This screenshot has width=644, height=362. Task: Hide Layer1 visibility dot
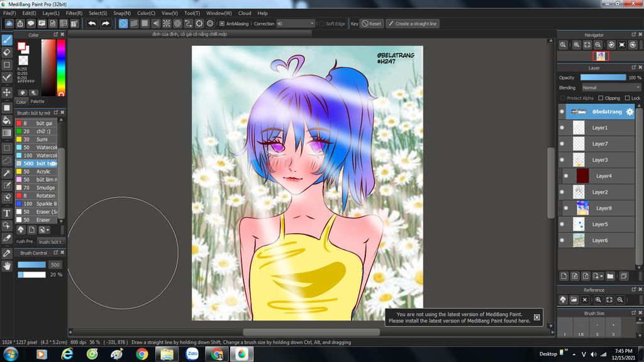coord(562,128)
